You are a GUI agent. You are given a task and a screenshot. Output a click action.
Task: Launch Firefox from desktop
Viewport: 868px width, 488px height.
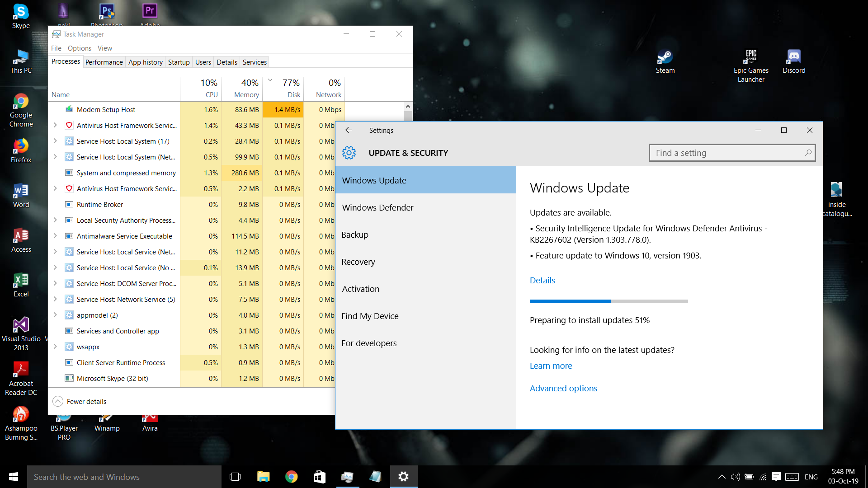click(x=21, y=150)
